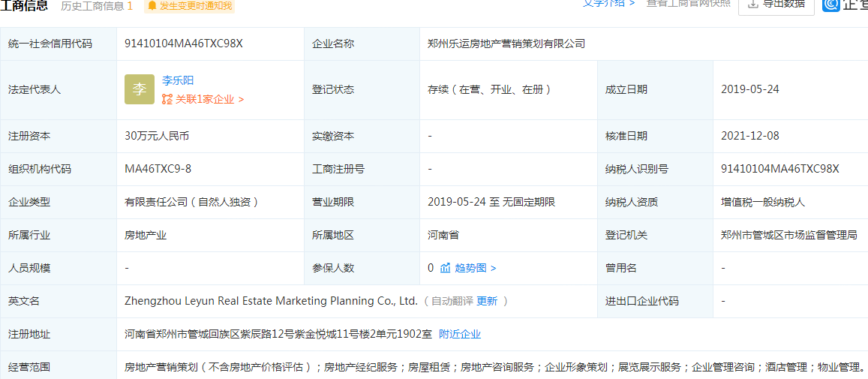The width and height of the screenshot is (868, 379).
Task: Select approval date 2021-12-08
Action: point(750,137)
